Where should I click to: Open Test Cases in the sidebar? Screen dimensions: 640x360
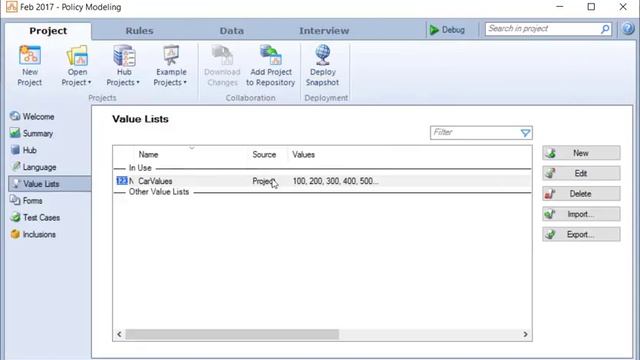pos(36,218)
